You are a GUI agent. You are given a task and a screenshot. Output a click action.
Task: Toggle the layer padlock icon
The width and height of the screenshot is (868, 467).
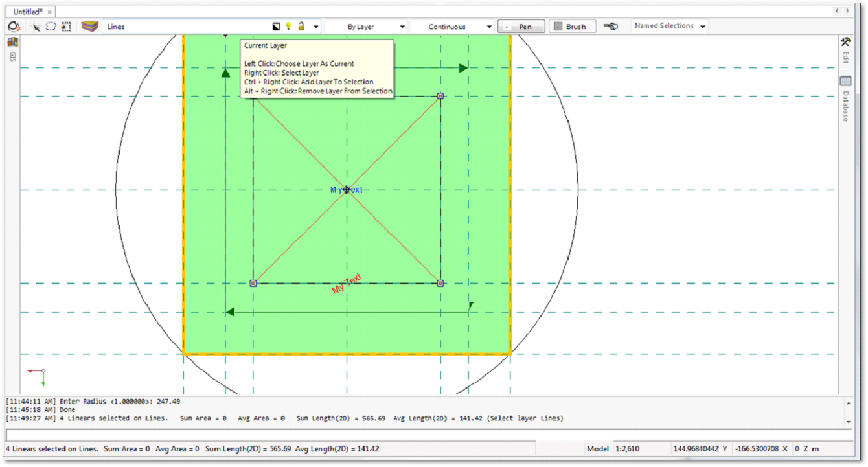(x=301, y=27)
